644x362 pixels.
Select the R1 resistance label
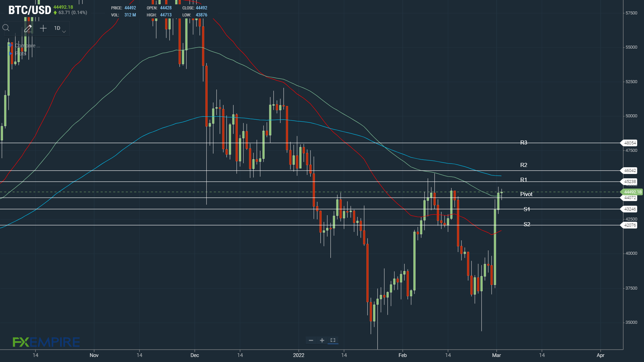(x=524, y=180)
